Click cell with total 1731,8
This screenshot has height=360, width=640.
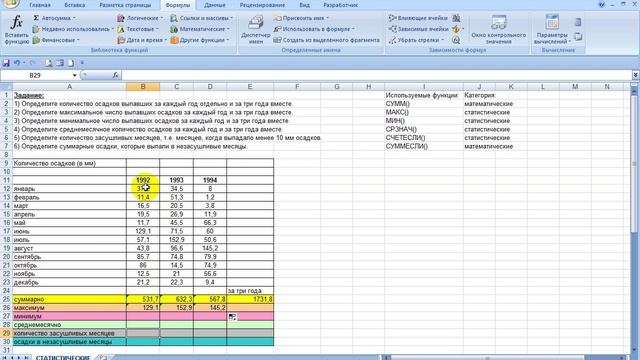coord(250,299)
